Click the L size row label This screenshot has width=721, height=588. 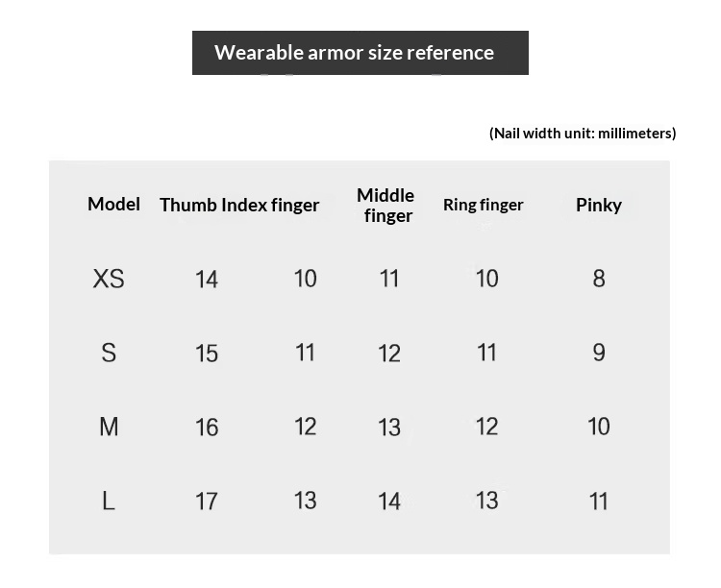[109, 501]
